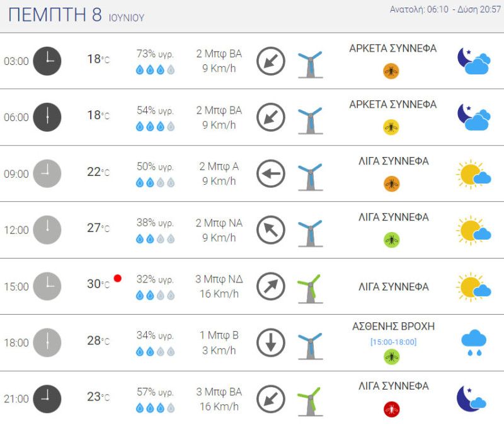504x425 pixels.
Task: Click the green mosquito icon at 12:00
Action: (x=391, y=240)
